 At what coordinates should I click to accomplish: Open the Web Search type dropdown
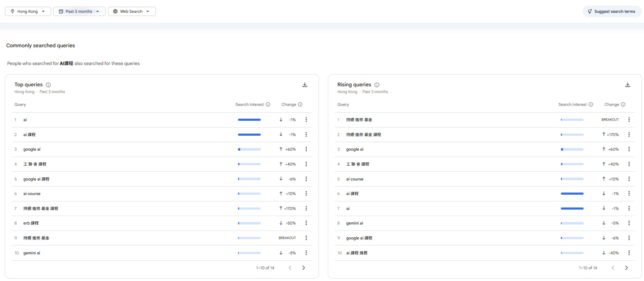point(132,11)
